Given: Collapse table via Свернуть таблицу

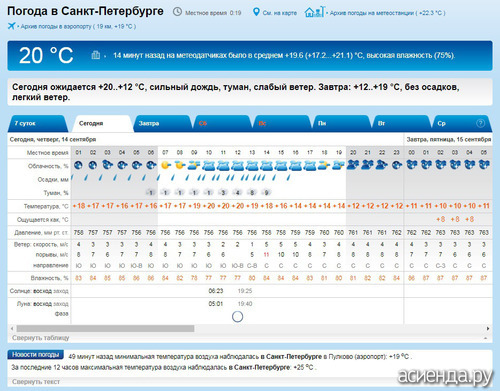Looking at the screenshot, I should coord(41,338).
